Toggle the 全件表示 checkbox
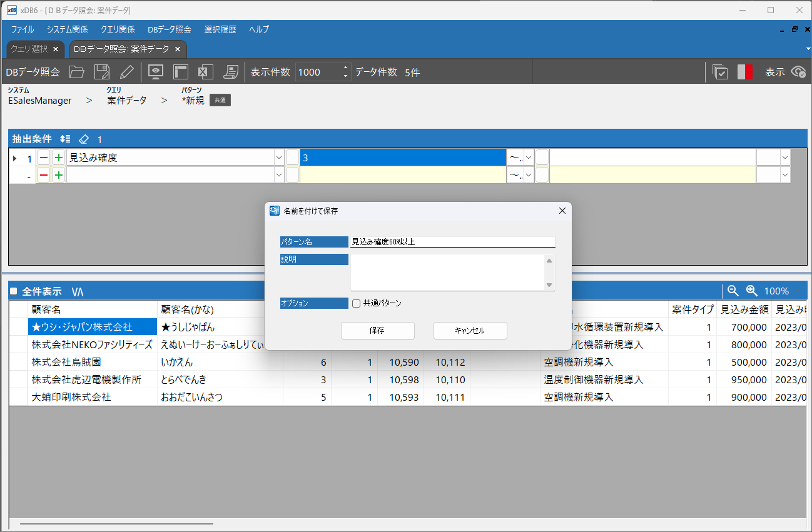This screenshot has height=532, width=812. pos(13,291)
